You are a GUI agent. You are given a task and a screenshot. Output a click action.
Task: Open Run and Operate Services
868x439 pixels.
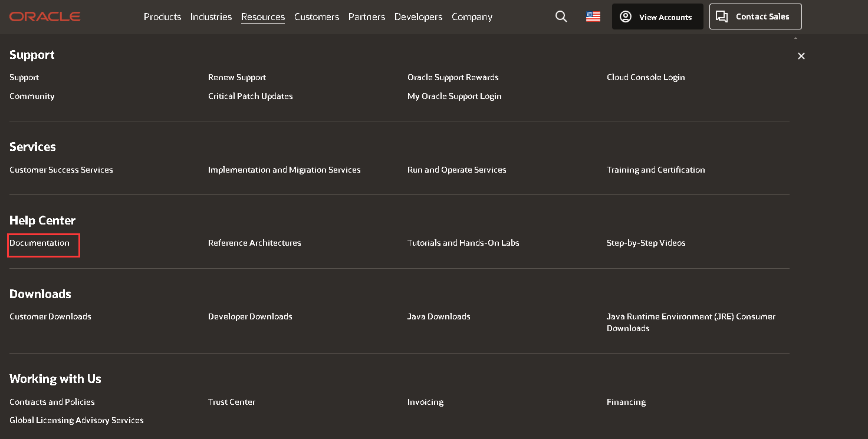(457, 170)
